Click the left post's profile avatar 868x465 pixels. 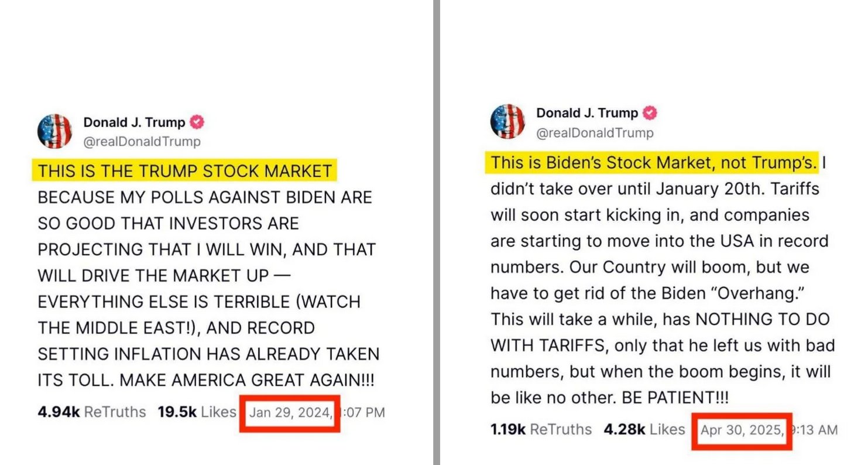[x=55, y=131]
